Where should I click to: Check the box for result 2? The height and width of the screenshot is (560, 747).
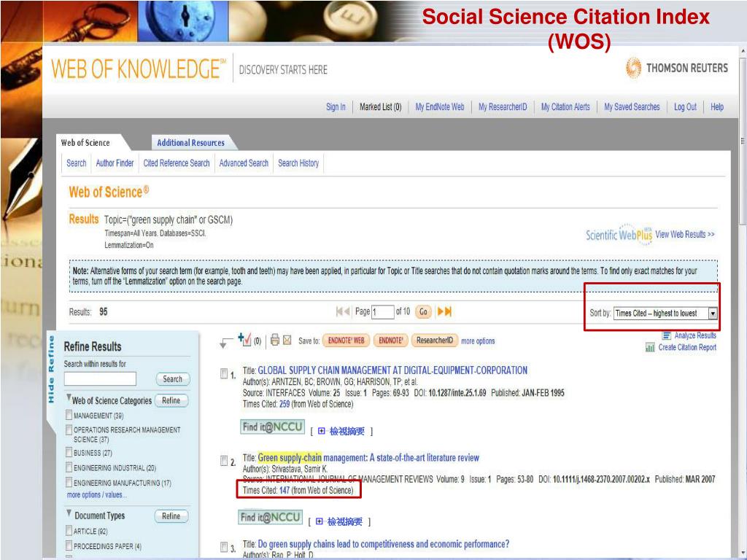[224, 461]
